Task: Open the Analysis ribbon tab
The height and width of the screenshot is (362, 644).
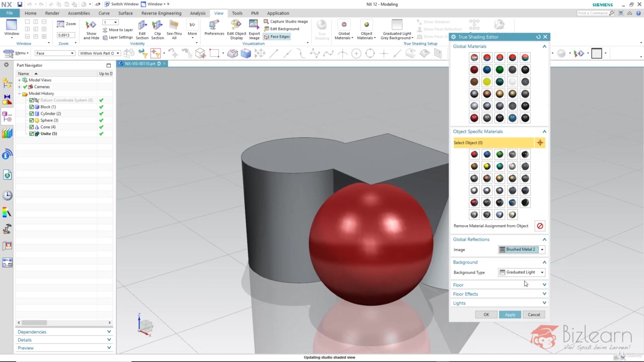Action: [197, 13]
